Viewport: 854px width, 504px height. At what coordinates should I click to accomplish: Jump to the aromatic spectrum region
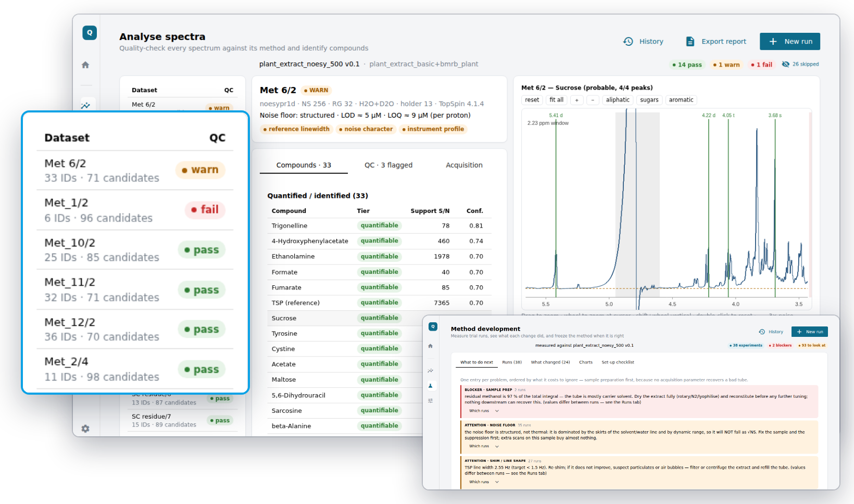681,100
